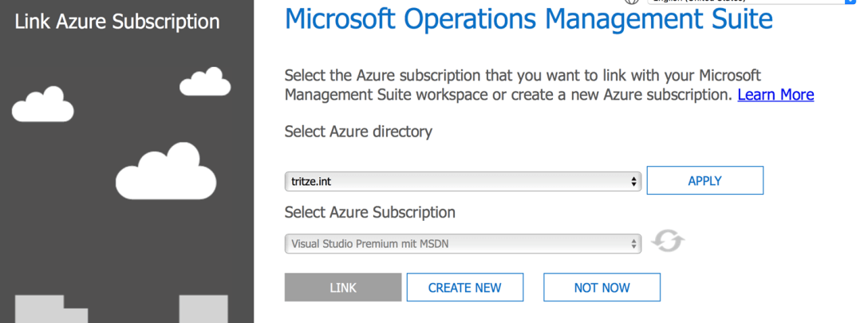Click the refresh subscriptions icon
Viewport: 868px width, 323px height.
pyautogui.click(x=668, y=242)
